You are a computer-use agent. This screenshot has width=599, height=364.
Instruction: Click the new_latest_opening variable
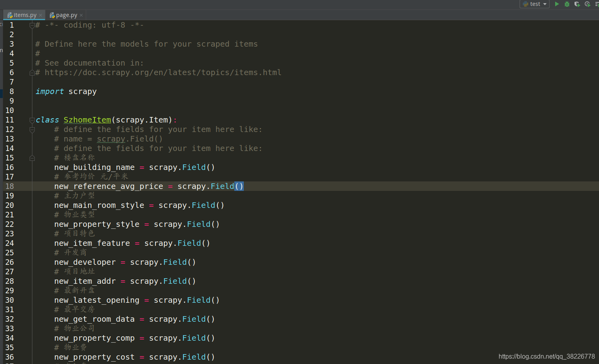point(97,300)
